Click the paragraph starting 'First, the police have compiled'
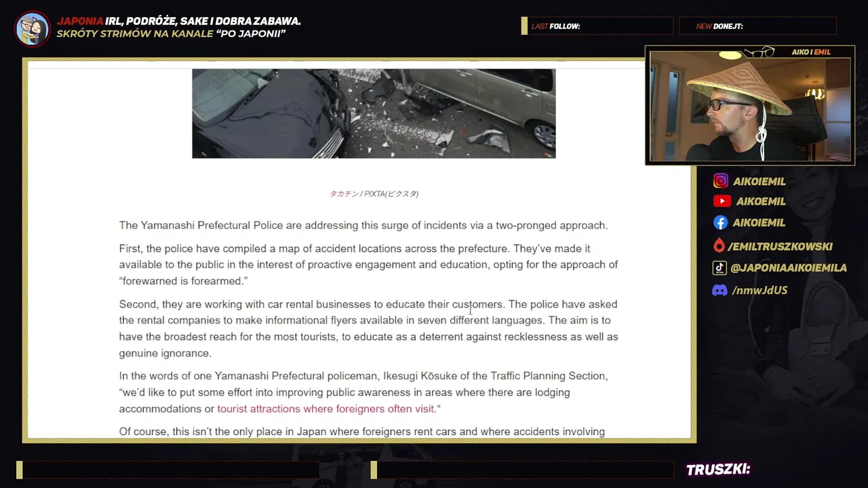The image size is (868, 488). pyautogui.click(x=368, y=265)
